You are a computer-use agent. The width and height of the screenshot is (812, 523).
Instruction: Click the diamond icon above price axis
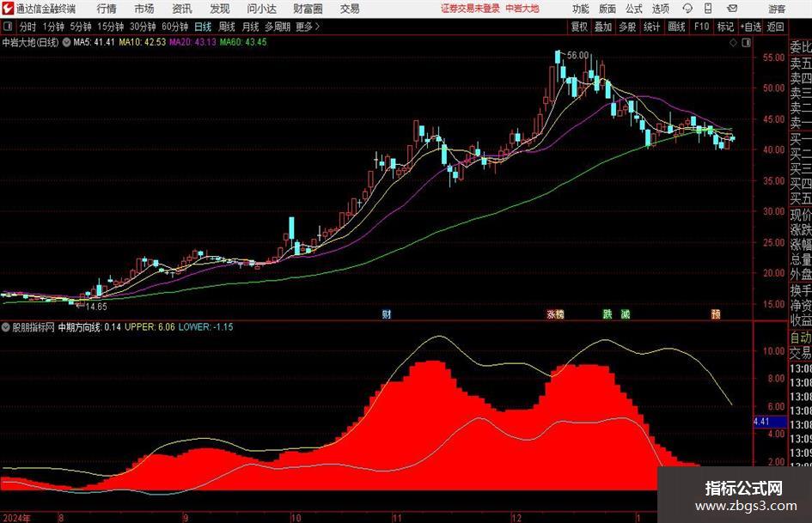733,43
